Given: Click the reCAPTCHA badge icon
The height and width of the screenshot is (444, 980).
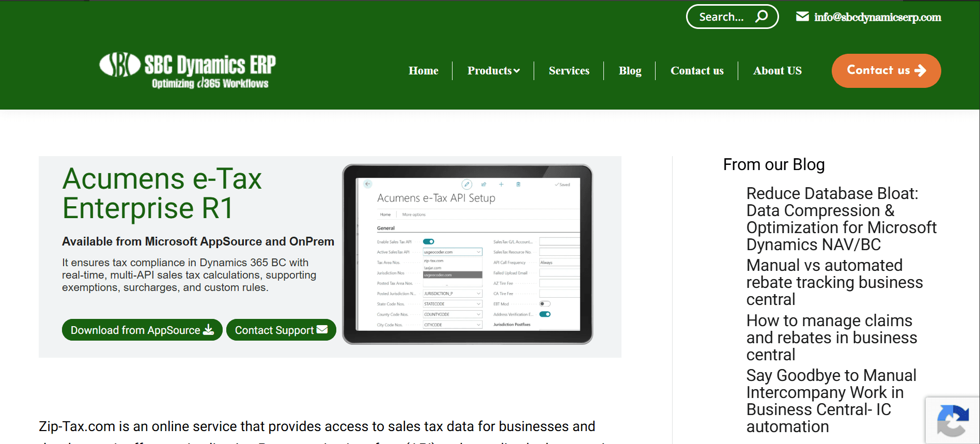Looking at the screenshot, I should [953, 421].
